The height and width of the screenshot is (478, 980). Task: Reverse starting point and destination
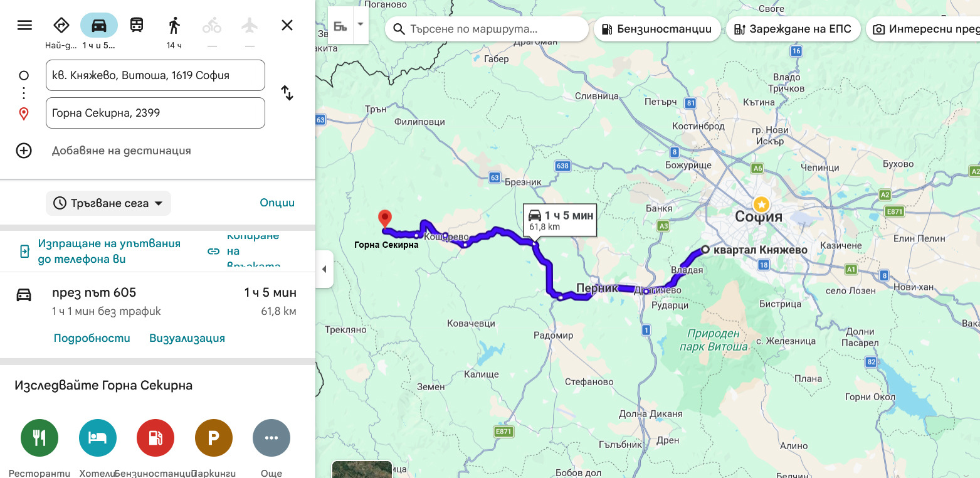coord(287,93)
